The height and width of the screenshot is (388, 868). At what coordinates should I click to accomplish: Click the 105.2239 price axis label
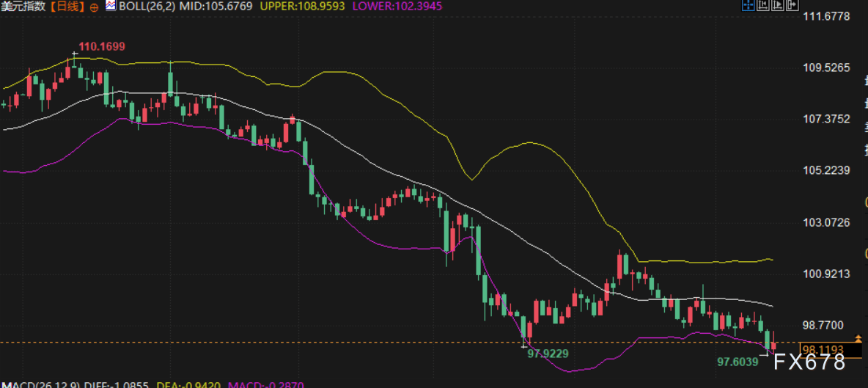tap(826, 170)
